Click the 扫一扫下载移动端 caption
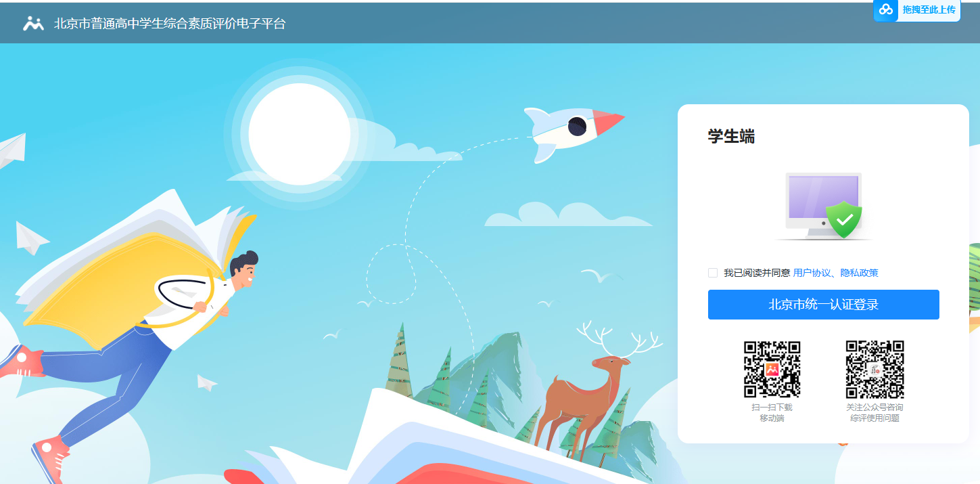Image resolution: width=980 pixels, height=484 pixels. [772, 413]
